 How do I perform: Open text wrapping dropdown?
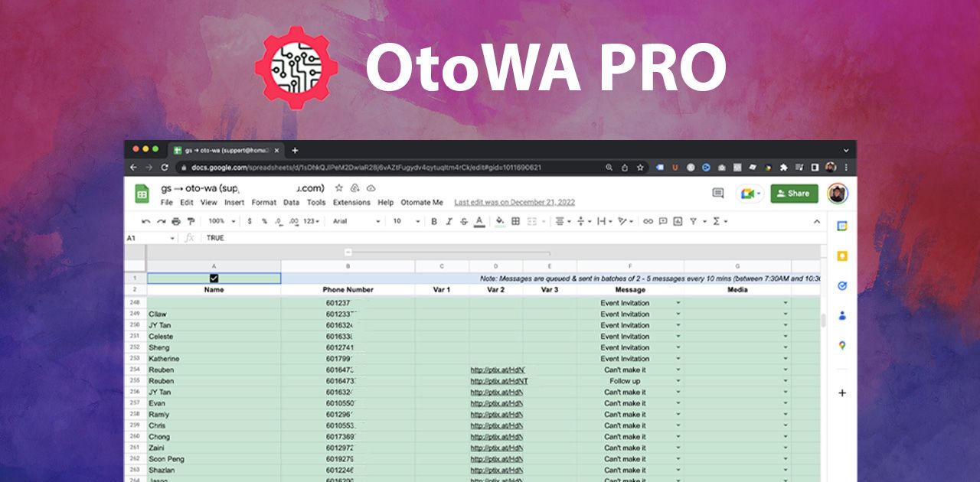point(605,221)
